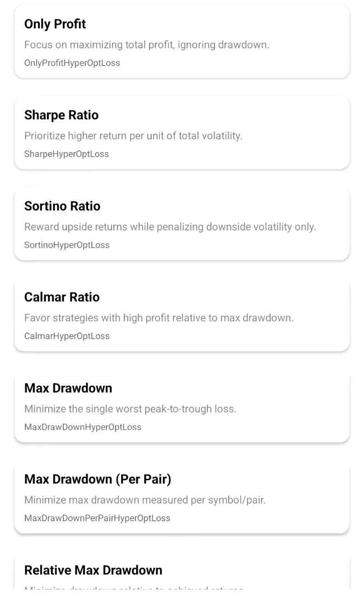Tap the SharpeHyperOptLoss class name
Image resolution: width=364 pixels, height=598 pixels.
[66, 154]
